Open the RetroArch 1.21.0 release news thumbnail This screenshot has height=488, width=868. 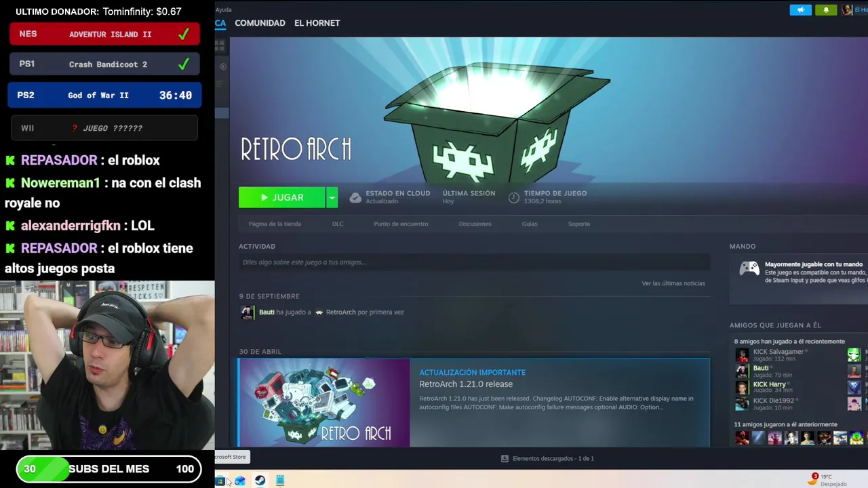coord(324,403)
